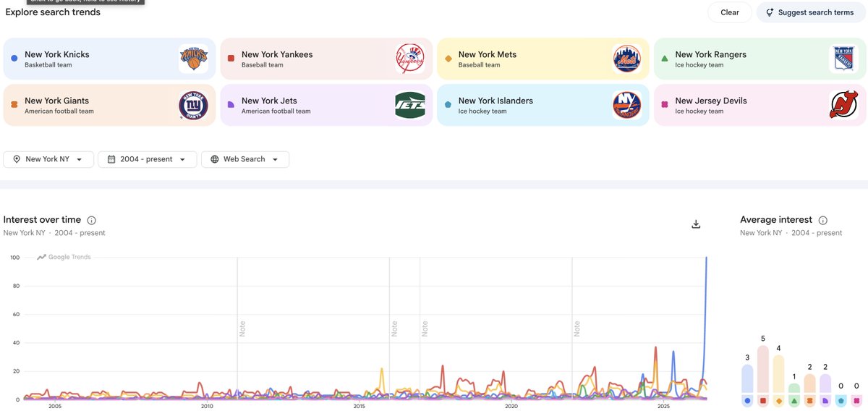Select the New York Yankees term card

click(x=326, y=59)
